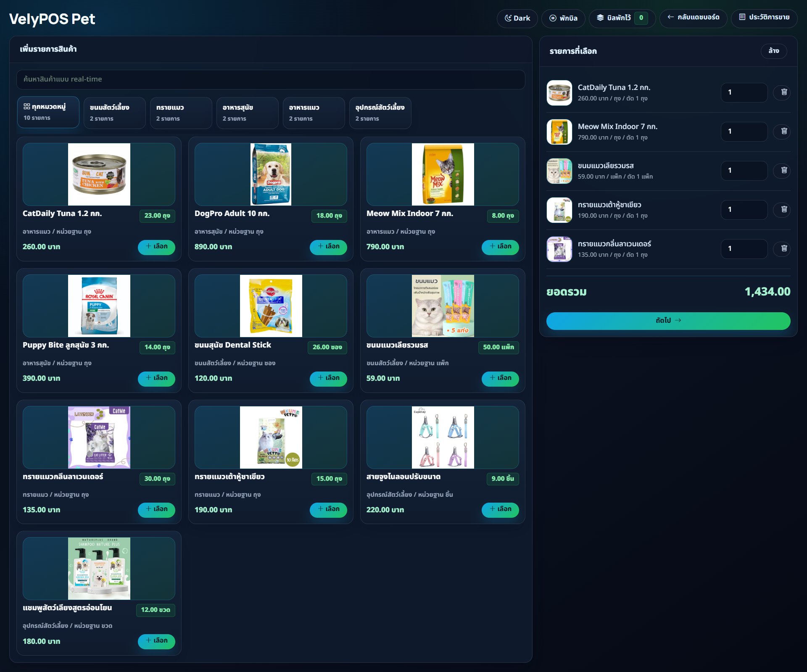The height and width of the screenshot is (672, 807).
Task: Edit quantity field for ทรายแมวเต้าหู้ชาเขียว
Action: [x=744, y=210]
